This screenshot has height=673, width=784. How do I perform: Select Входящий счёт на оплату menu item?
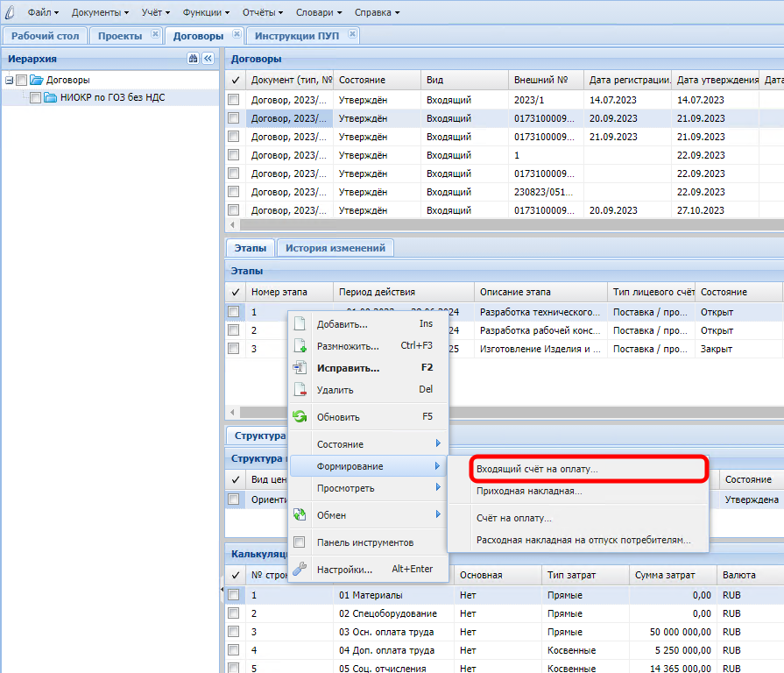click(537, 470)
